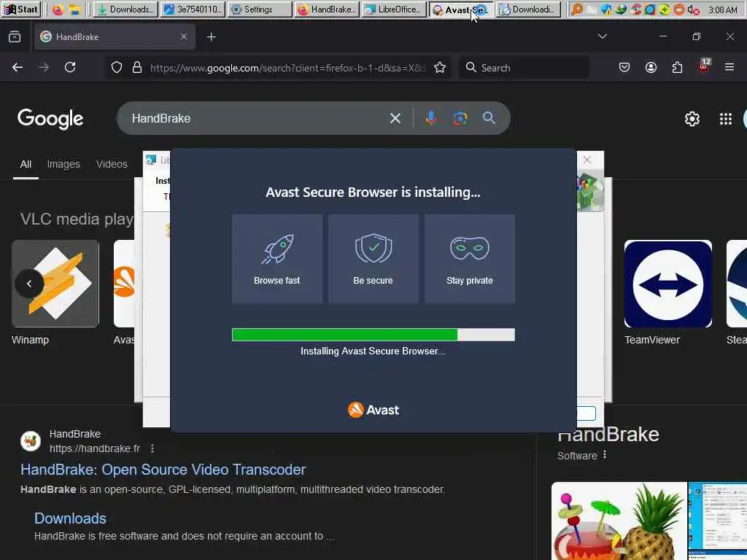Open the HandBrake cocktail pineapple image
747x560 pixels.
point(619,521)
